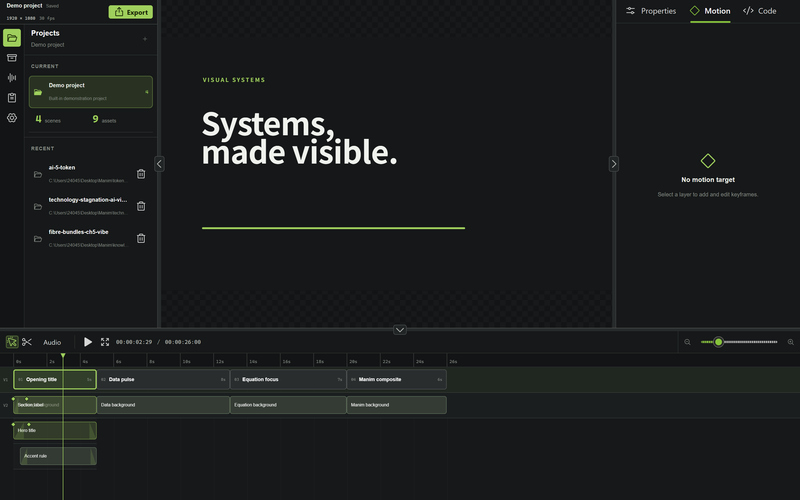Delete the fibre-bundles-ch5-vibe recent project
This screenshot has width=800, height=500.
tap(141, 238)
